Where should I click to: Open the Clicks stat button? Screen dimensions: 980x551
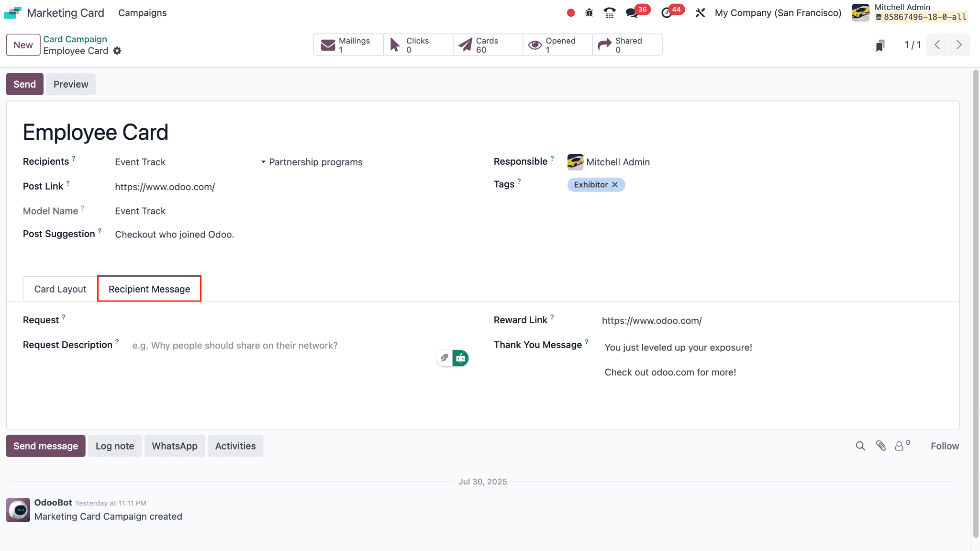[418, 45]
